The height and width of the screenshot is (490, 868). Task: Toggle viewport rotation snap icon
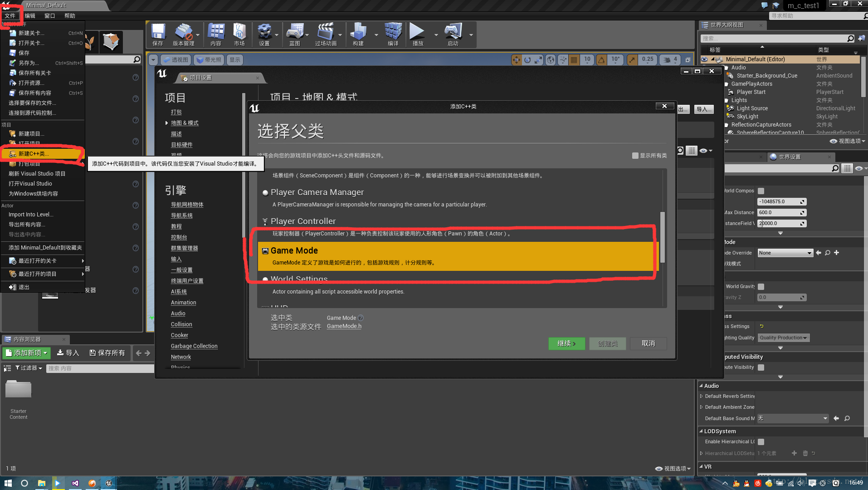click(x=602, y=59)
